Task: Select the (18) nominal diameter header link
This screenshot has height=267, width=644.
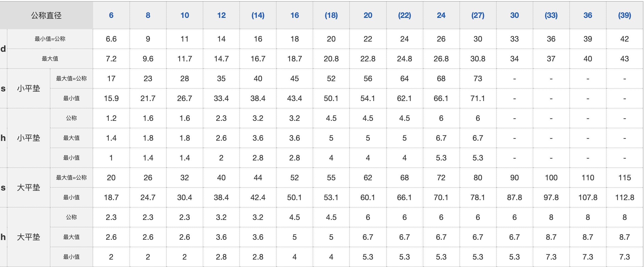Action: [x=331, y=15]
